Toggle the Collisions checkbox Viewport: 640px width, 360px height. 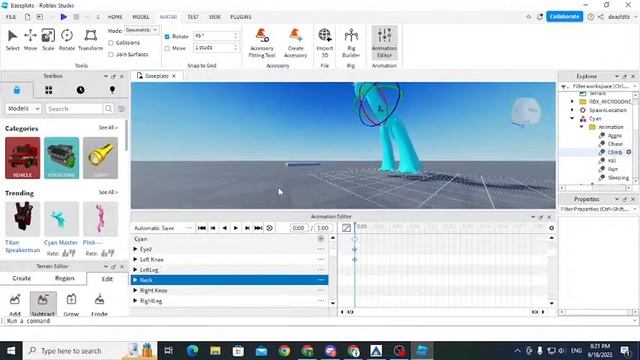111,42
